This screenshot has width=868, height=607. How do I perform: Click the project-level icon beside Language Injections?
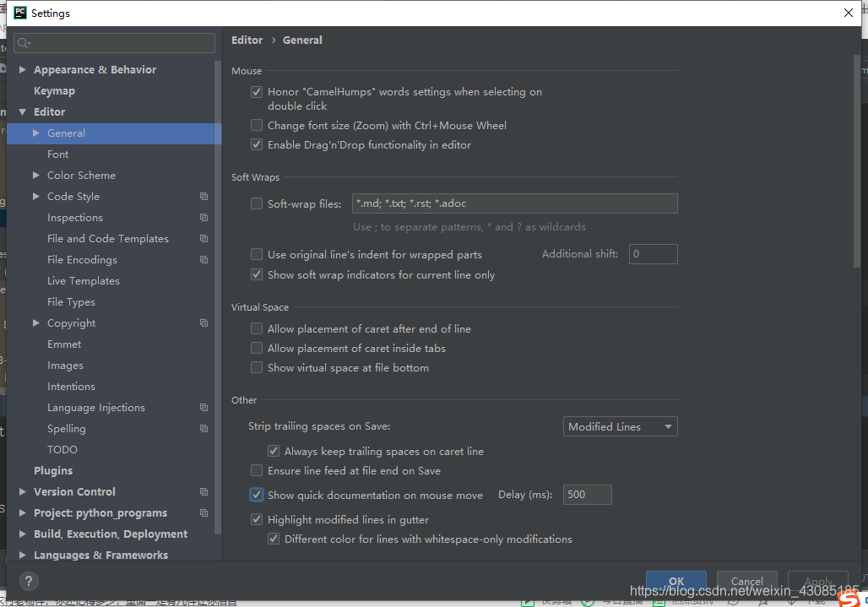[x=203, y=407]
